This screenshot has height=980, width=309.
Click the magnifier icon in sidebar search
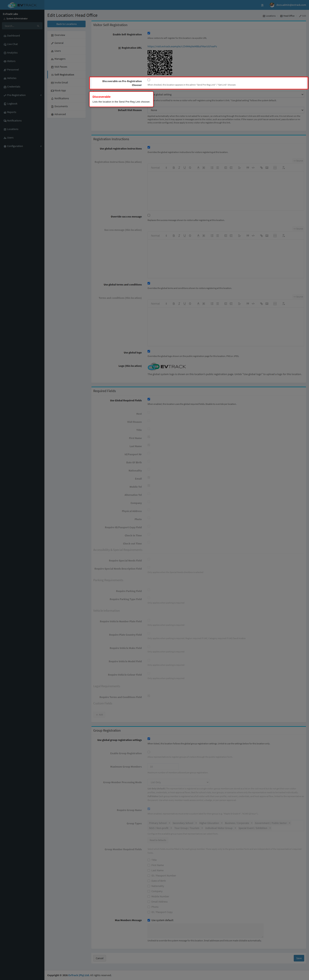(38, 26)
